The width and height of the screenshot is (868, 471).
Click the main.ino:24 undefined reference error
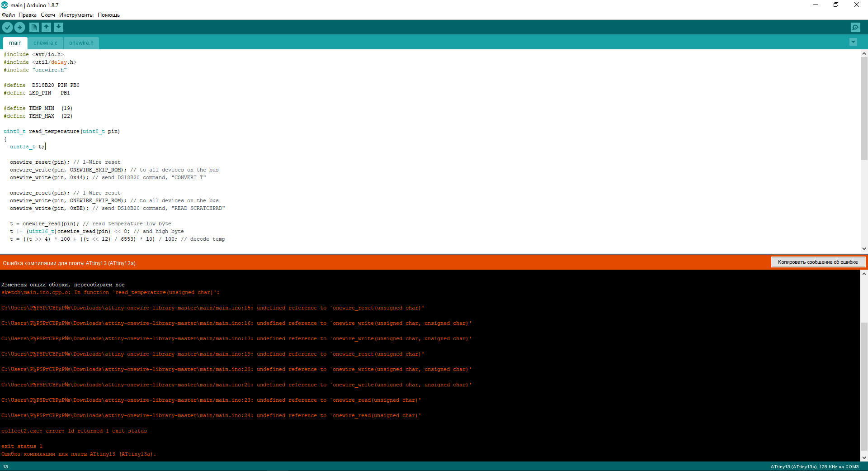coord(211,415)
